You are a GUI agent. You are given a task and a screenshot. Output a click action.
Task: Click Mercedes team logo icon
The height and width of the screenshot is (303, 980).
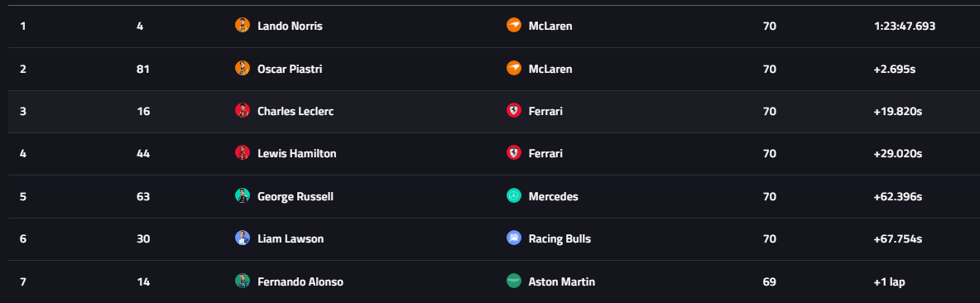(514, 196)
